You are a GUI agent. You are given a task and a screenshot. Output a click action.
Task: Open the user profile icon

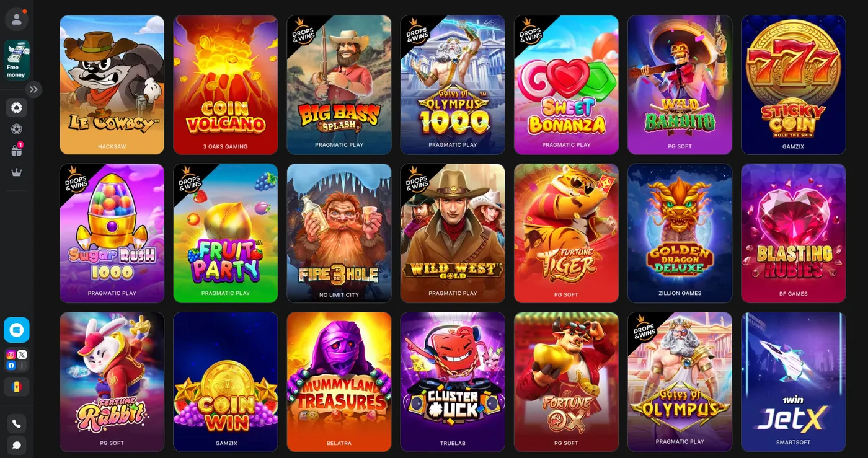click(x=17, y=19)
